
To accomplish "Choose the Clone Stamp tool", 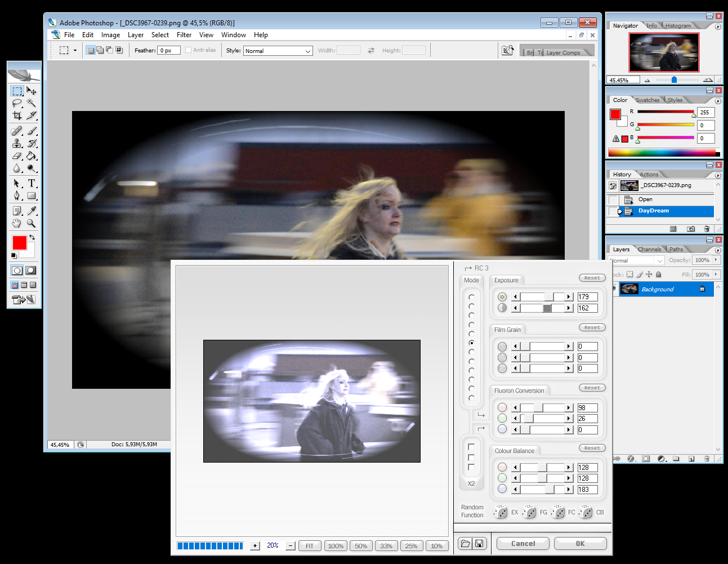I will point(17,143).
